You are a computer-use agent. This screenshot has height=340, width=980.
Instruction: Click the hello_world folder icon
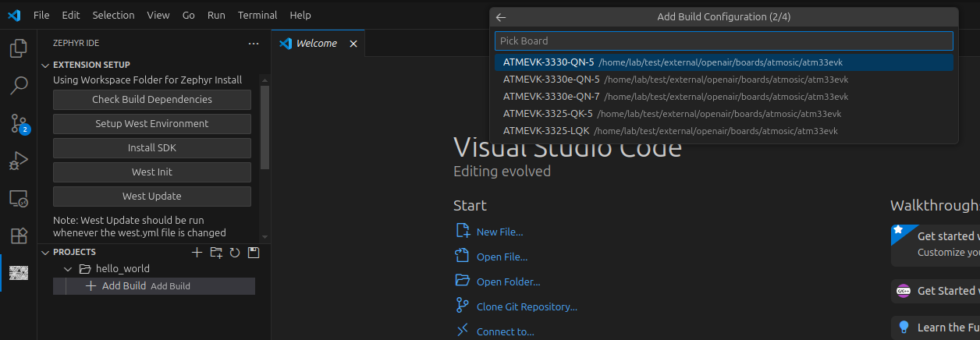(85, 269)
